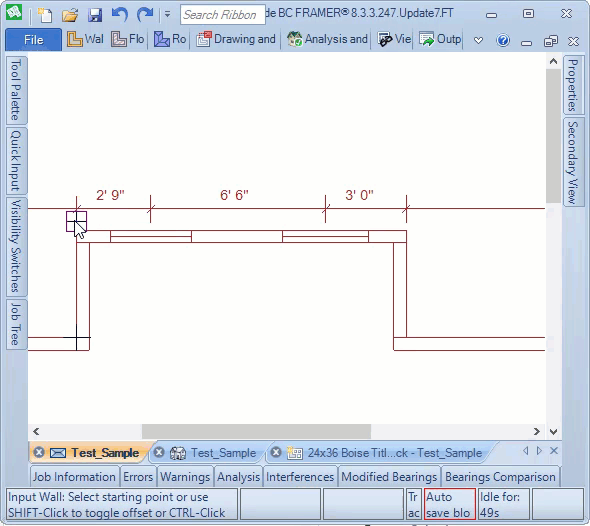Save the job with the floppy disk icon
Viewport: 590px width, 526px height.
pos(95,15)
